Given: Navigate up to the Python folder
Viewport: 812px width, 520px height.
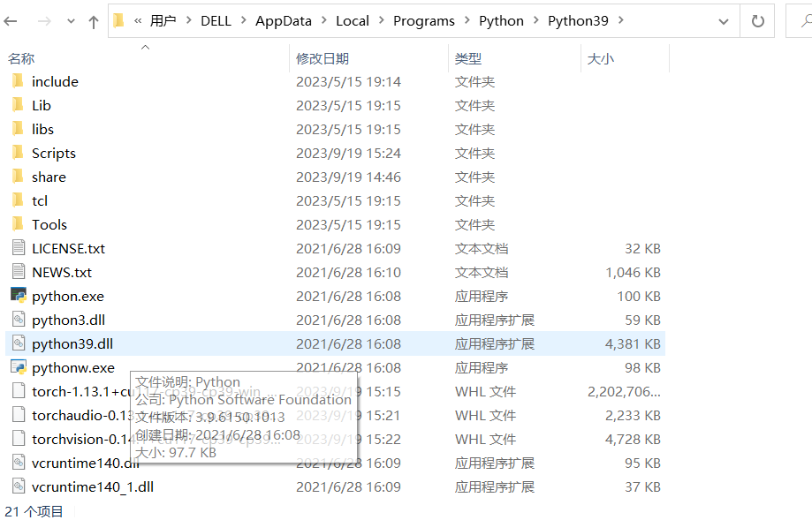Looking at the screenshot, I should tap(93, 20).
